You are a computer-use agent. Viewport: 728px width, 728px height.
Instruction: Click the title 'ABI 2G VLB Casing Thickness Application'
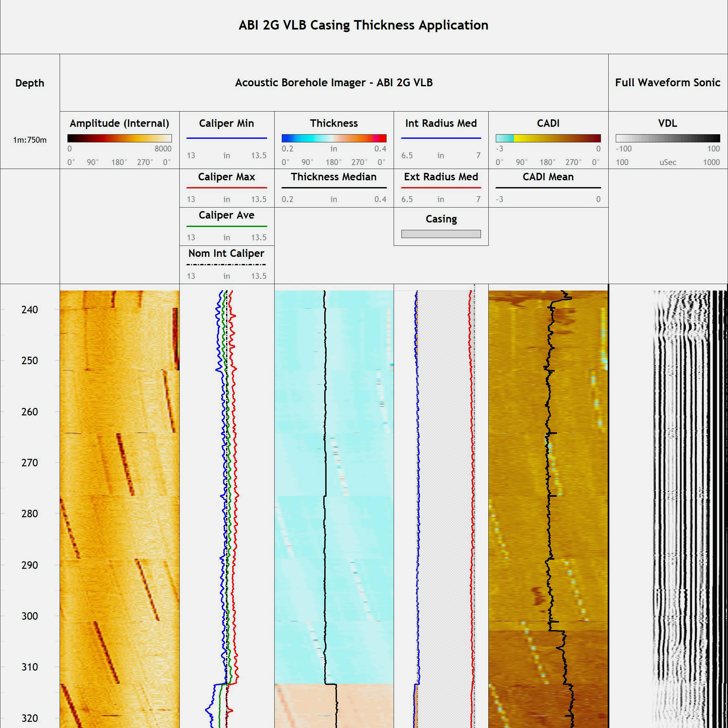pyautogui.click(x=364, y=25)
